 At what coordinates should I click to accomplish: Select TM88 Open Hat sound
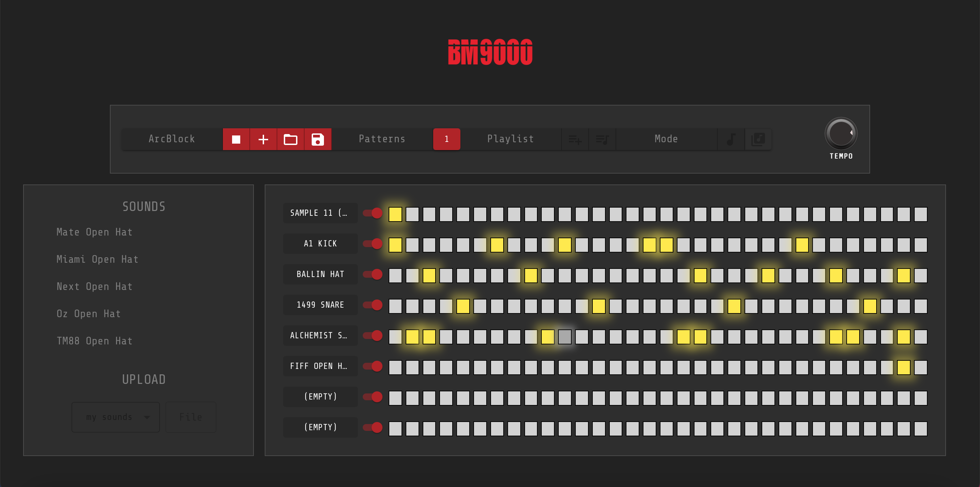pyautogui.click(x=94, y=341)
